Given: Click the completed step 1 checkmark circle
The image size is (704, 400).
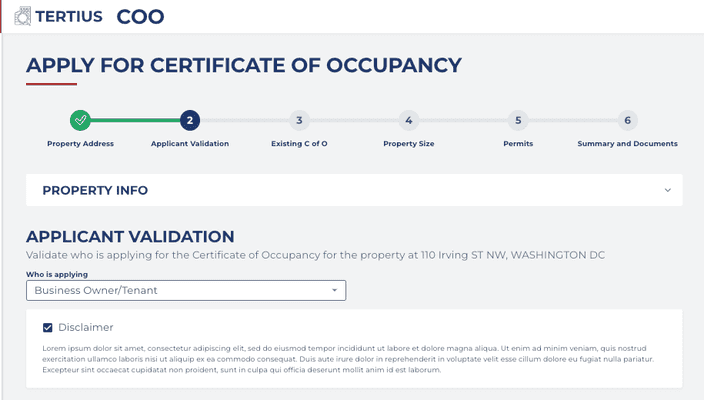Looking at the screenshot, I should tap(81, 120).
